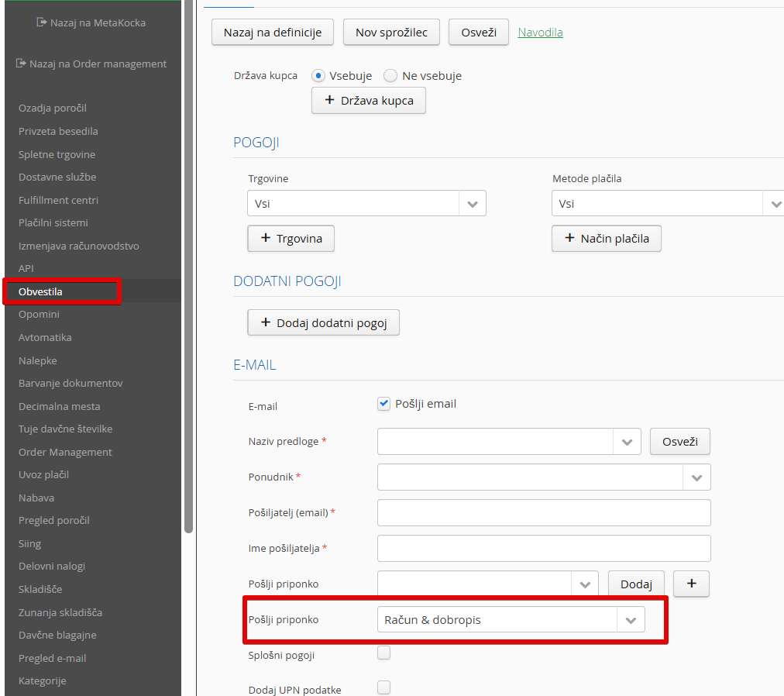
Task: Click the Nazaj na Order management exit icon
Action: [22, 64]
